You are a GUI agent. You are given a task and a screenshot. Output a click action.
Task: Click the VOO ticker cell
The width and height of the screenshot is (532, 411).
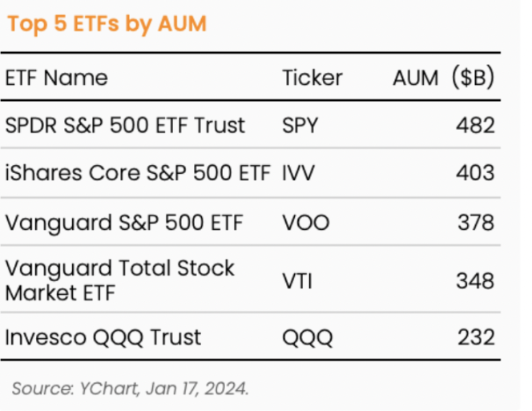point(306,223)
